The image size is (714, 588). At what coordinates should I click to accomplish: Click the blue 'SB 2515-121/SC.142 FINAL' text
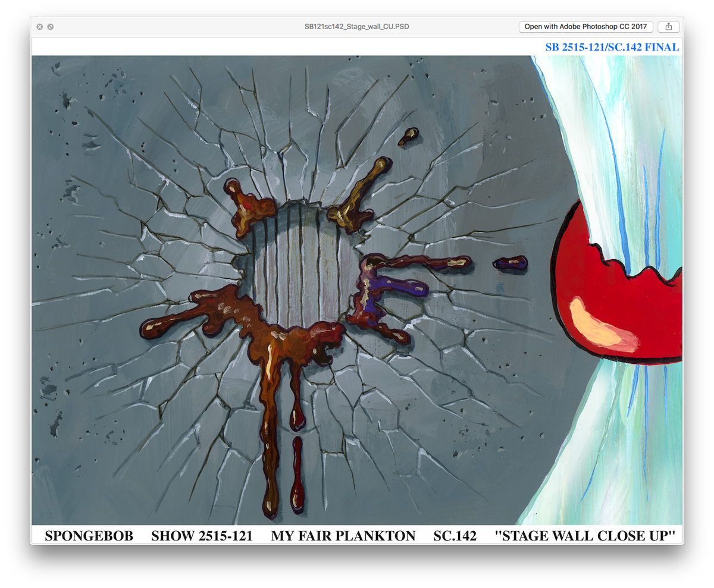coord(612,47)
